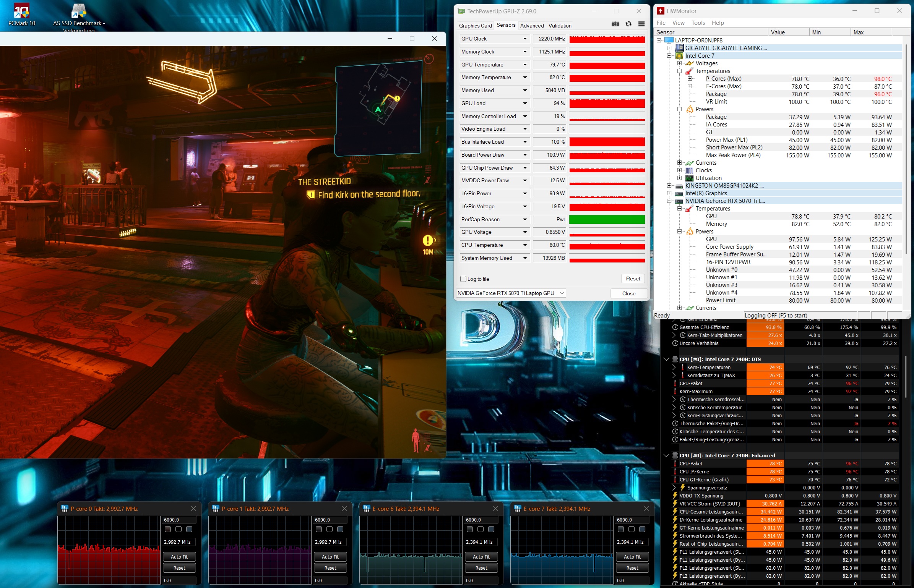Click the KINGSTON drive icon in HWMonitor
914x588 pixels.
tap(679, 186)
